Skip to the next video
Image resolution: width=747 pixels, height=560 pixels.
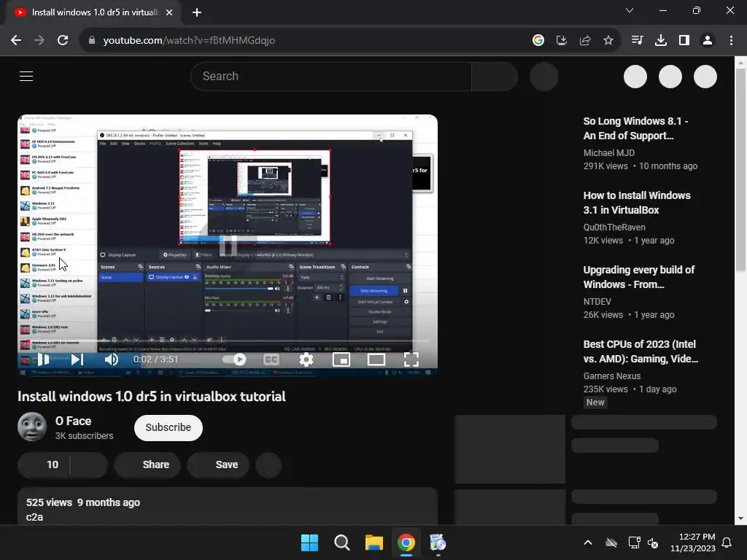tap(77, 359)
